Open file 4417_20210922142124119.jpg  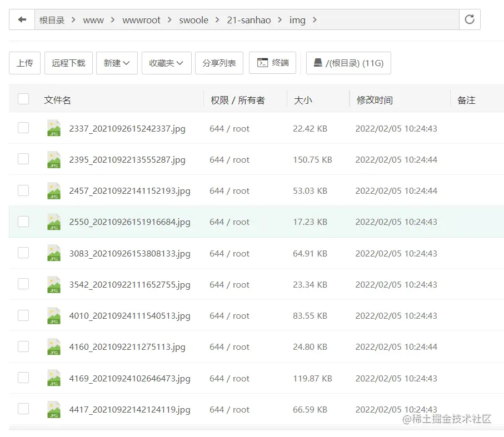[130, 410]
